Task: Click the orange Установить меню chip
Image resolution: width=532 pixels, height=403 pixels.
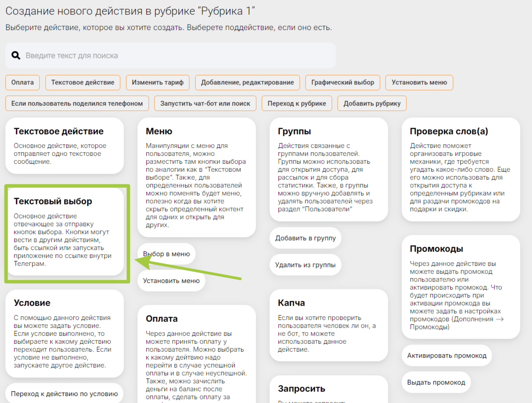Action: 419,82
